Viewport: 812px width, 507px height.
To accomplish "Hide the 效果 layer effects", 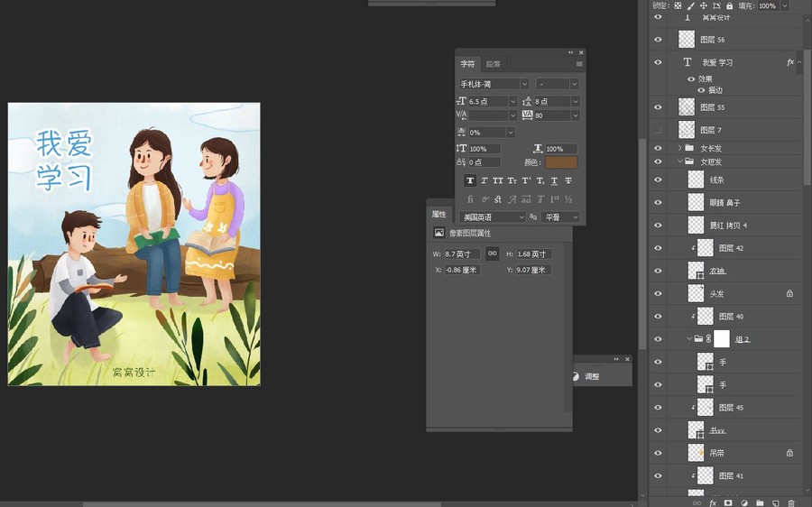I will pyautogui.click(x=691, y=79).
